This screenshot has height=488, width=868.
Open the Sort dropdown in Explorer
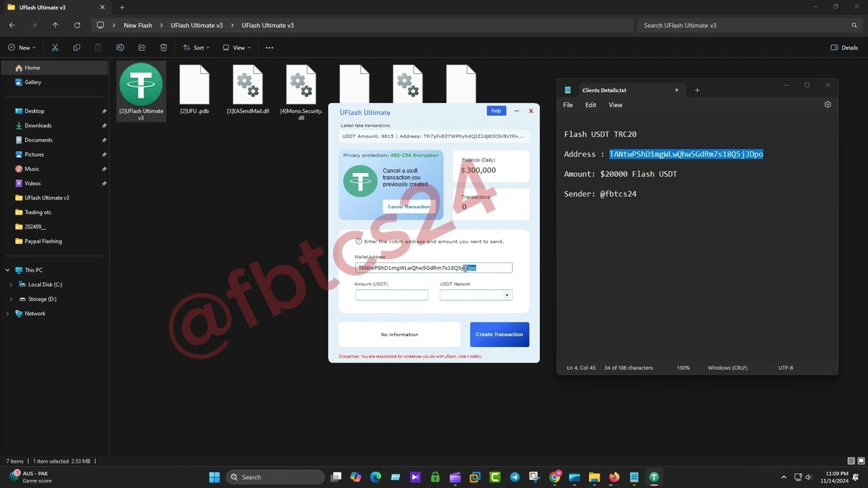(196, 47)
